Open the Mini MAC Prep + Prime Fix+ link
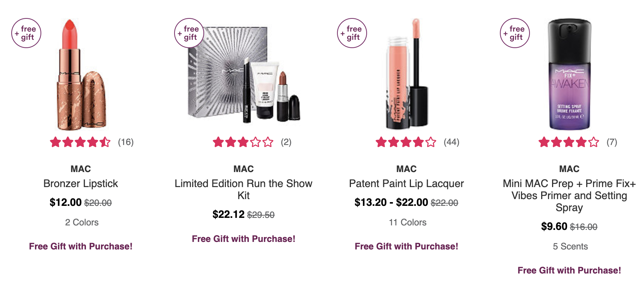The image size is (644, 287). pyautogui.click(x=569, y=195)
